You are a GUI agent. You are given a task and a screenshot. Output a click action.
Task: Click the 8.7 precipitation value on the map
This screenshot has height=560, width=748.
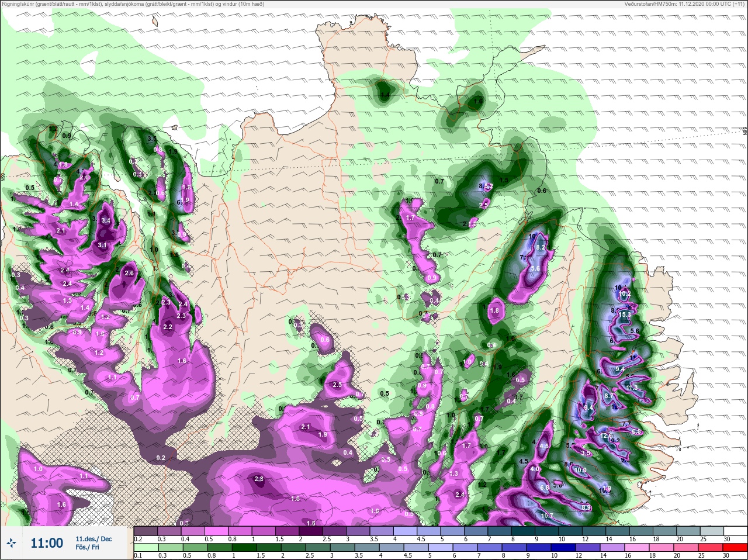coord(609,396)
